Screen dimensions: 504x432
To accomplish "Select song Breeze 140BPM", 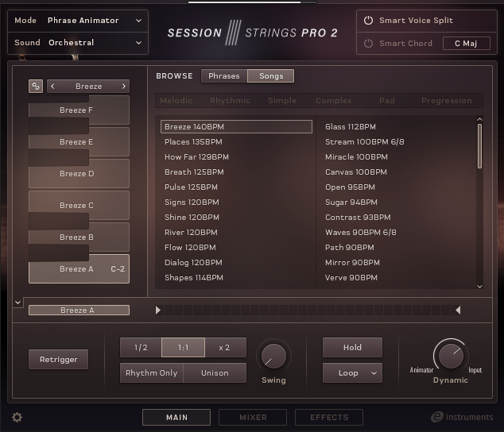I will point(236,126).
